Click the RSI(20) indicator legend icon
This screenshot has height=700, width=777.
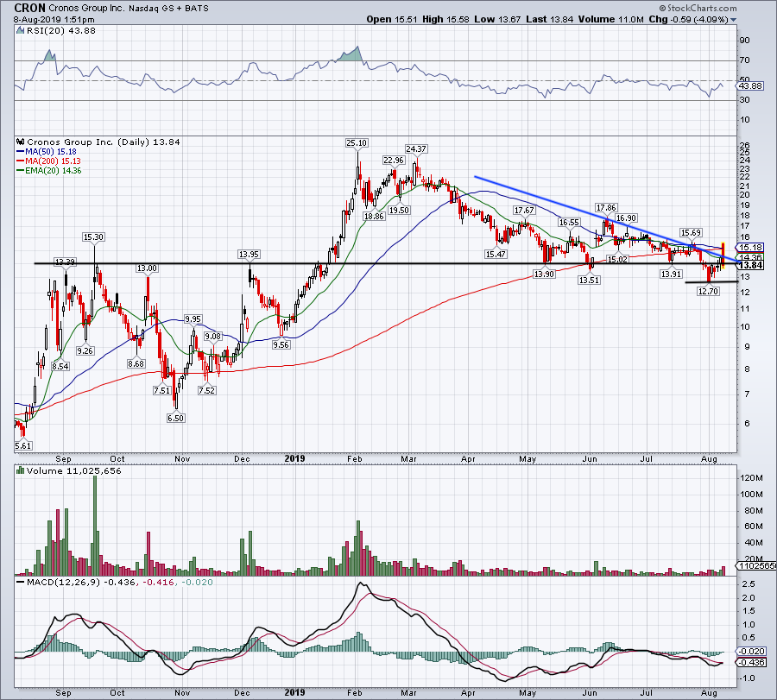pos(21,31)
